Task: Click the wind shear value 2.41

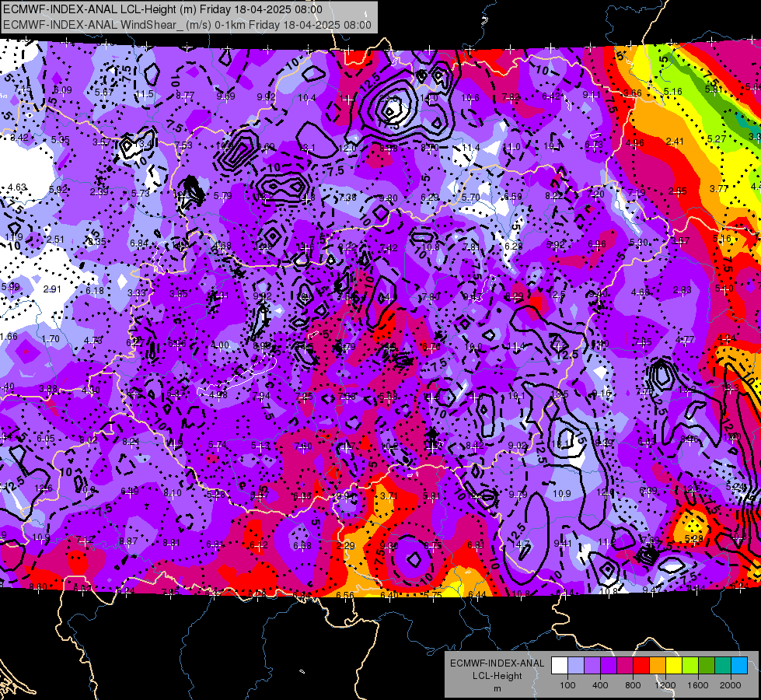Action: 675,142
